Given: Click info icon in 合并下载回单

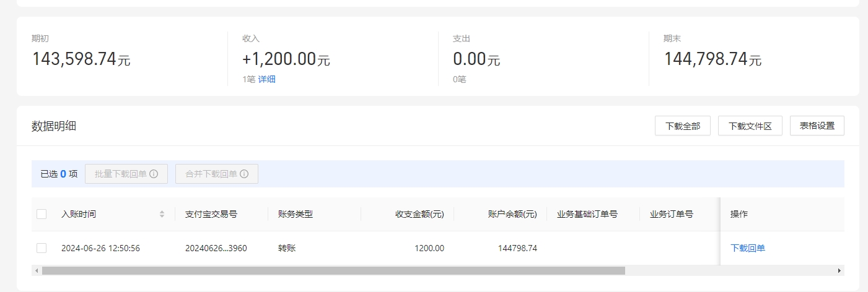Looking at the screenshot, I should click(x=244, y=174).
